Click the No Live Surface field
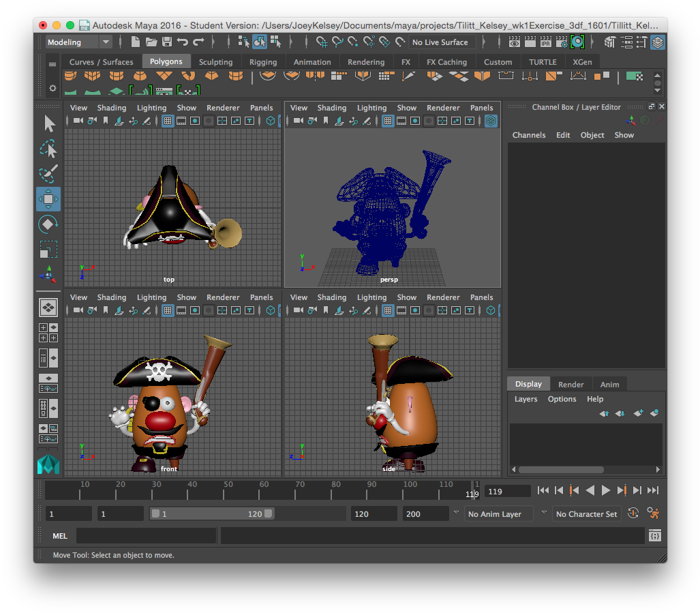The width and height of the screenshot is (700, 613). pos(442,42)
